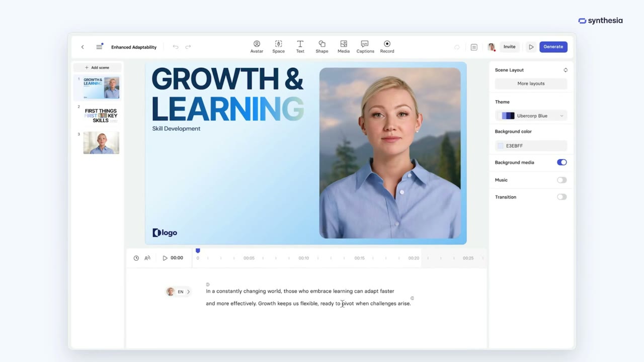Screen dimensions: 644x362
Task: Select the GROWTH & LEARNING heading
Action: 227,94
